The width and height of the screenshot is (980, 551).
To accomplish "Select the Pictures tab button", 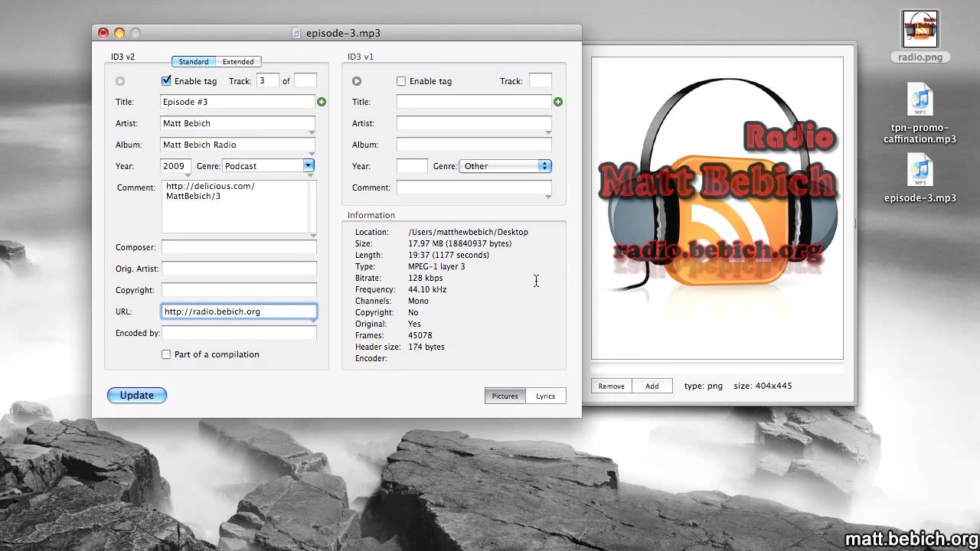I will coord(505,396).
